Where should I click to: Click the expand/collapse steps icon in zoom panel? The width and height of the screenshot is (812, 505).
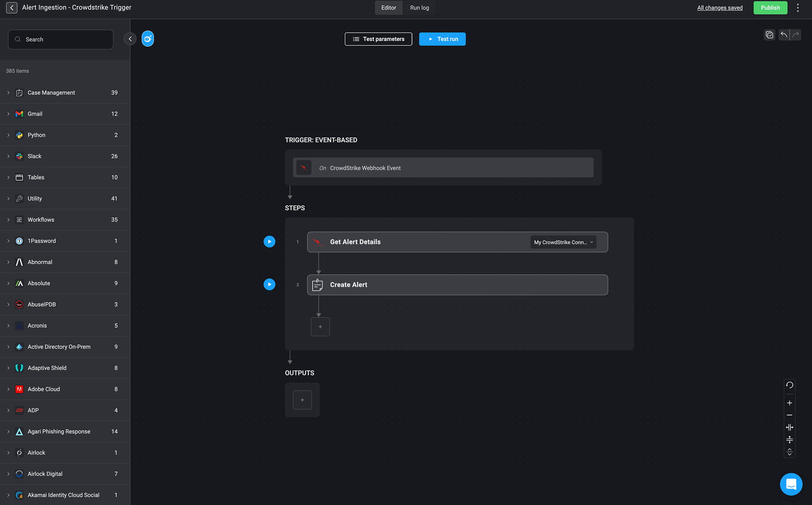point(789,452)
